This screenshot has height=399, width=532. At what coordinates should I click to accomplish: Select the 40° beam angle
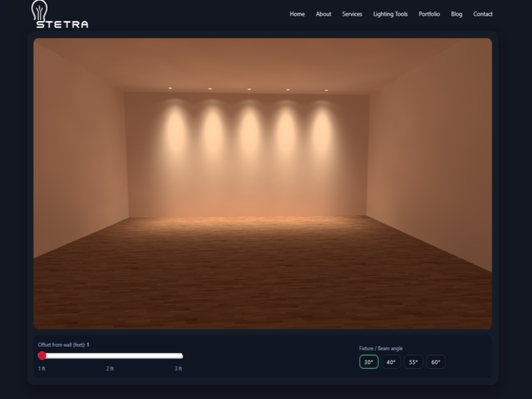point(391,361)
